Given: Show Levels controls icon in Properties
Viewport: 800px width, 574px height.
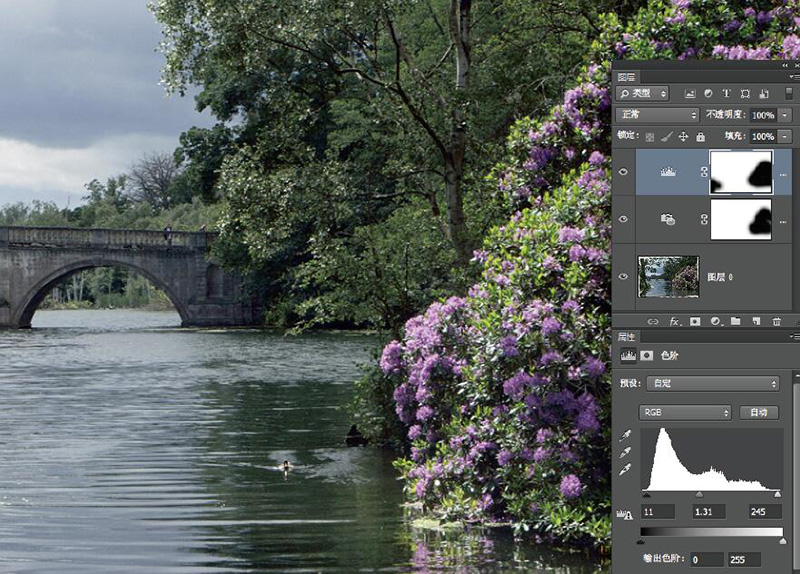Looking at the screenshot, I should 628,356.
